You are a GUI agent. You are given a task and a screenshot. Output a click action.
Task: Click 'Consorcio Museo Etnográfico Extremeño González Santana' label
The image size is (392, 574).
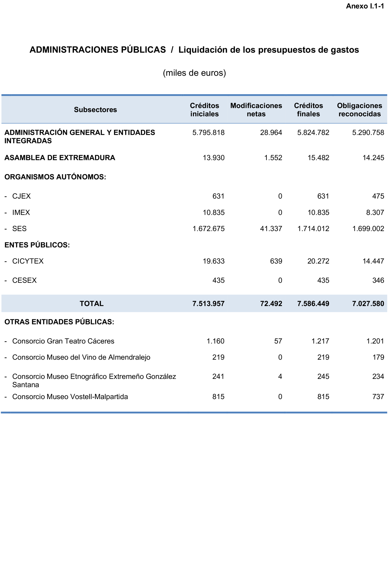pos(94,381)
